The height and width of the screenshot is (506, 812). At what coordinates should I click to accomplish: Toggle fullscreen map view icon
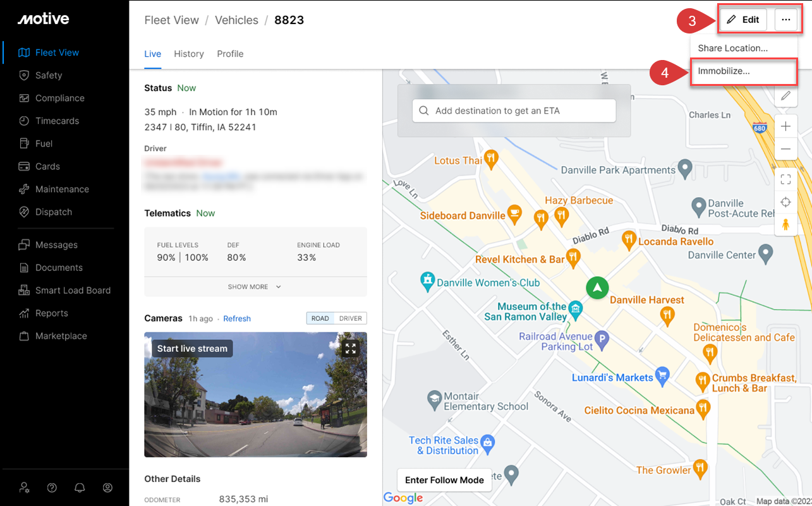click(x=785, y=180)
